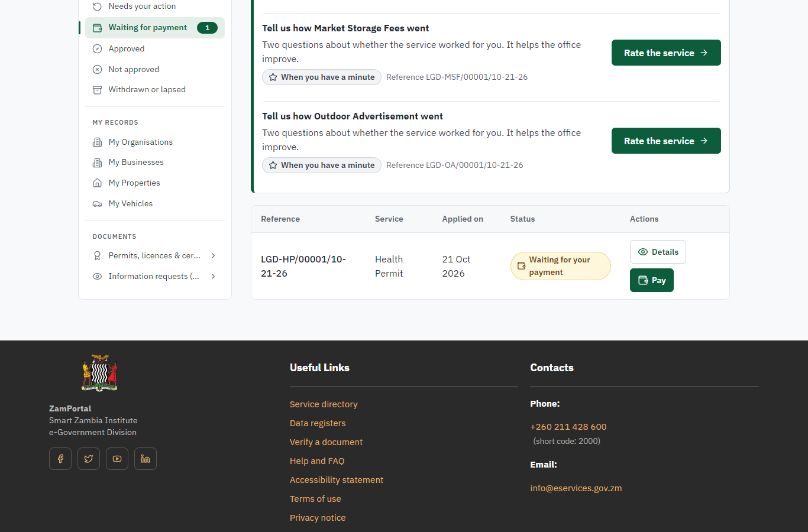This screenshot has width=808, height=532.
Task: Email info@eservices.gov.zm
Action: (576, 488)
